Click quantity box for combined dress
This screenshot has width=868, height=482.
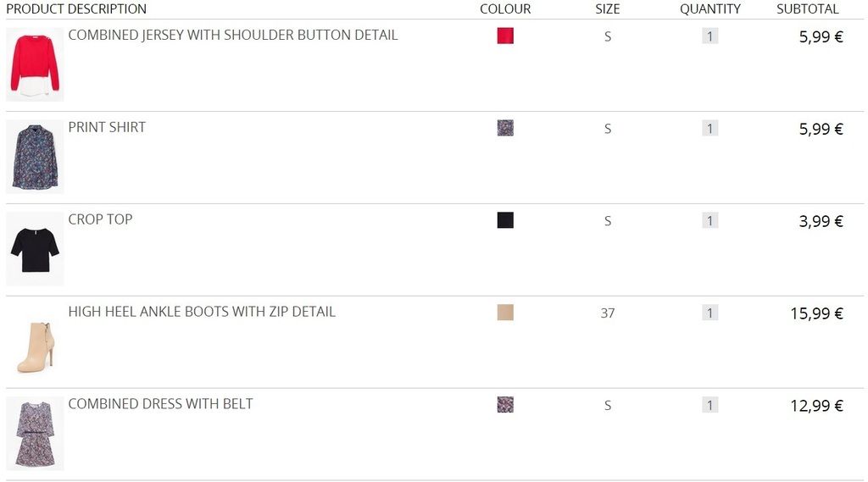tap(710, 405)
